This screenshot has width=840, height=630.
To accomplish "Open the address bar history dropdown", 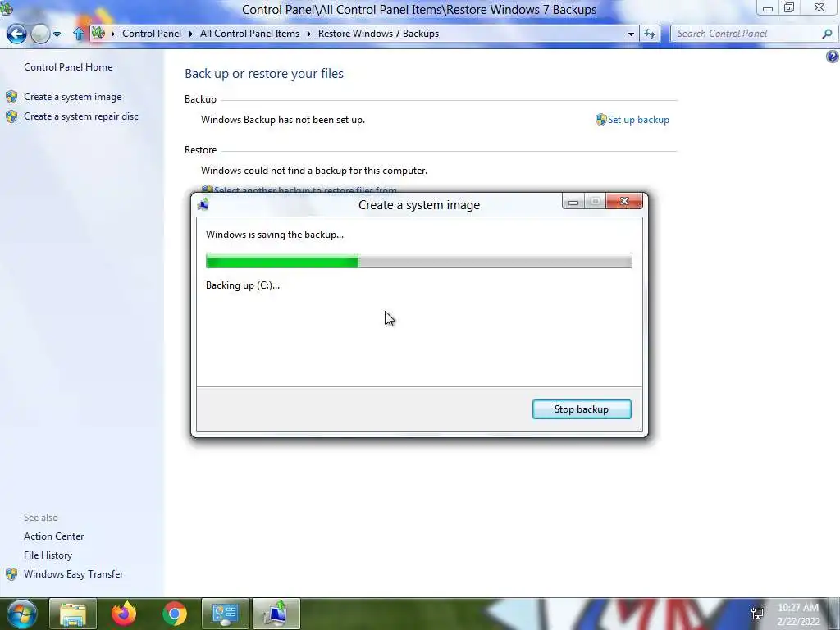I will click(x=631, y=34).
